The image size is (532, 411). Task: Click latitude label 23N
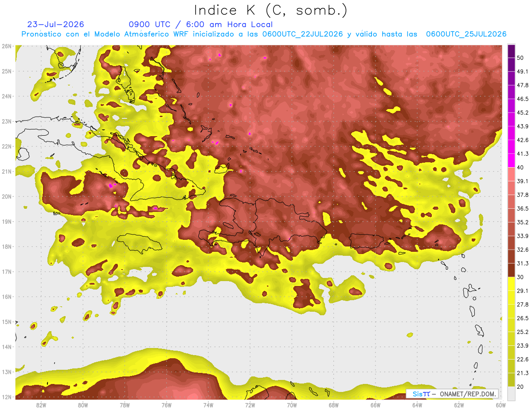click(7, 121)
